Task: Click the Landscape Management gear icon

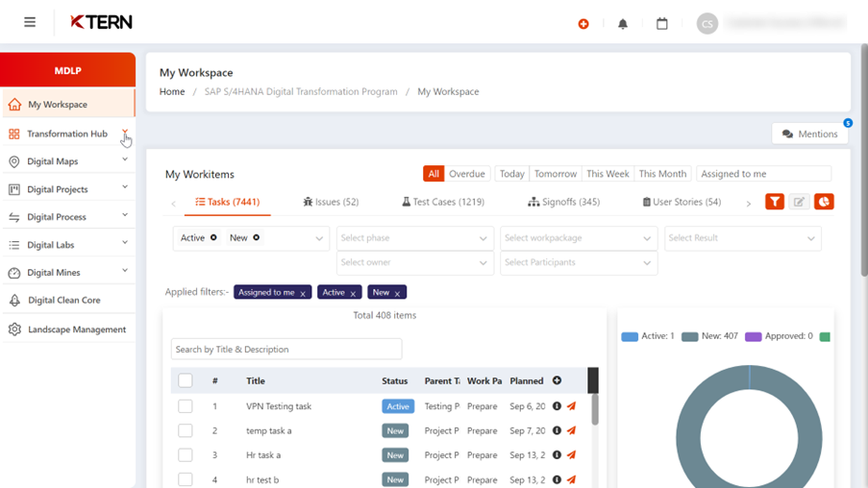Action: pyautogui.click(x=15, y=329)
